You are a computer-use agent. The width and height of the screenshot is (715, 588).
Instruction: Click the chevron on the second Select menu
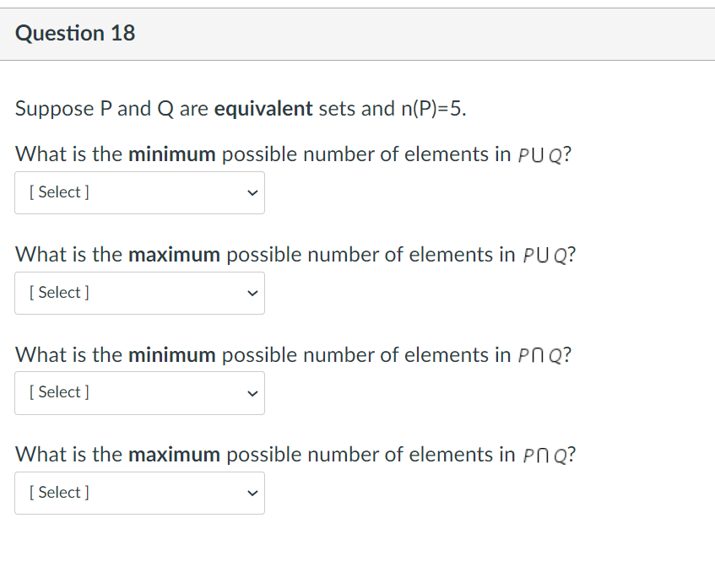tap(252, 293)
